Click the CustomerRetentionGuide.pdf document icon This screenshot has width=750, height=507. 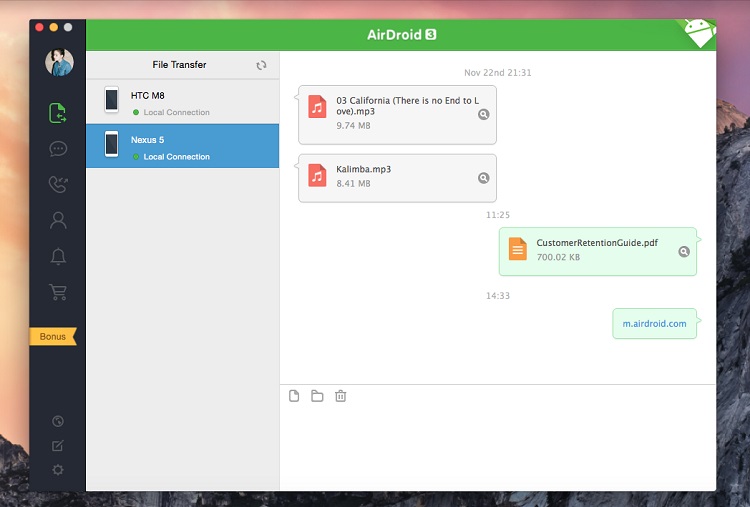pyautogui.click(x=518, y=249)
